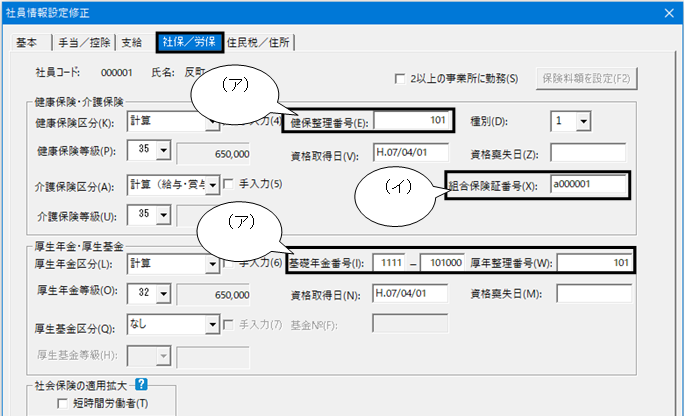Click the 健康保険・介護保険 group label
685x417 pixels.
(x=79, y=102)
